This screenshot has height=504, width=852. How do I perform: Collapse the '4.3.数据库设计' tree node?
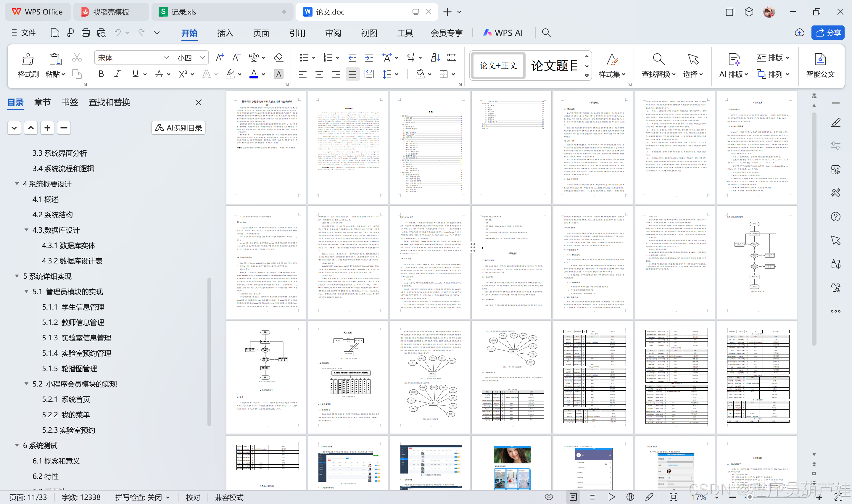[27, 230]
